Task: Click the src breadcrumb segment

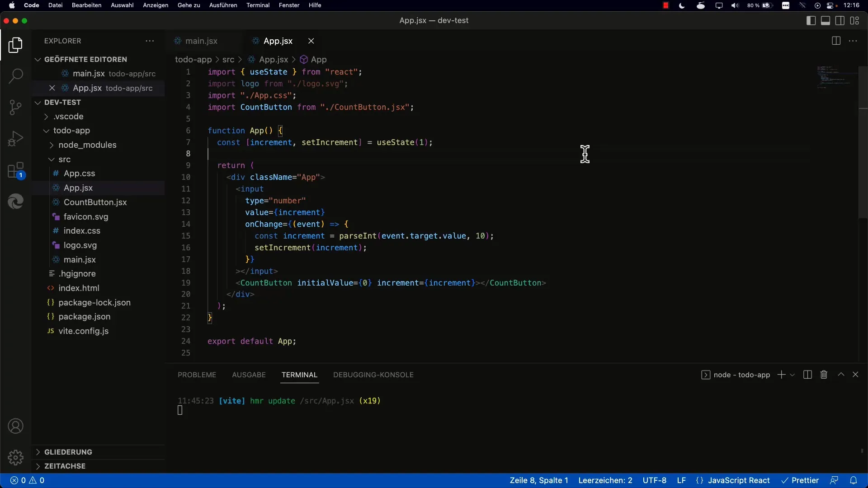Action: [x=228, y=60]
